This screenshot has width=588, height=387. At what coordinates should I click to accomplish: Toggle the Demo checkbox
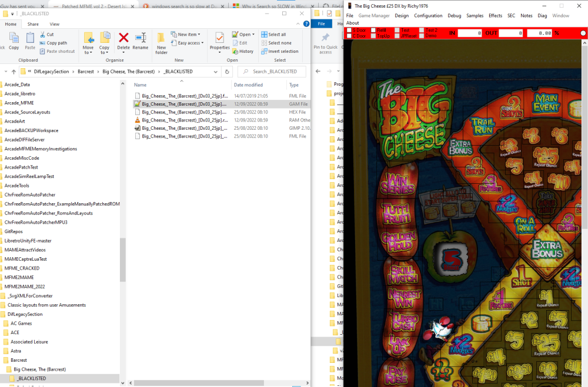(422, 36)
